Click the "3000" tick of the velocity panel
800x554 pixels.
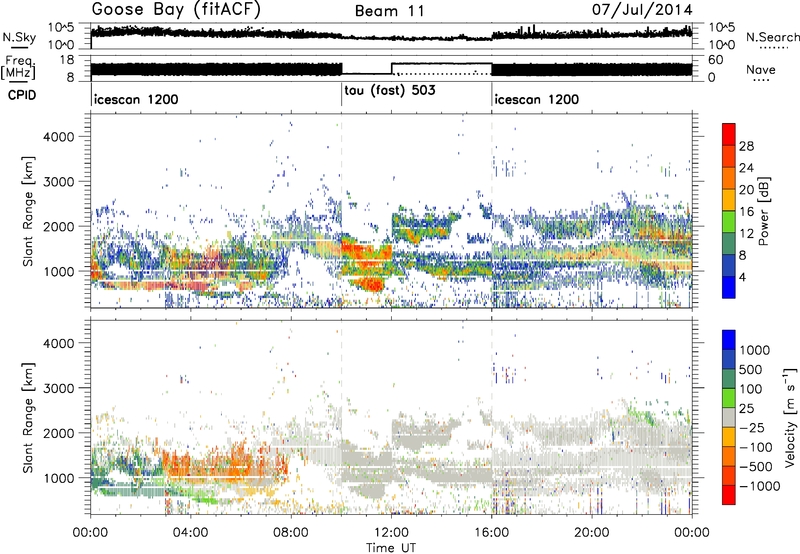58,388
